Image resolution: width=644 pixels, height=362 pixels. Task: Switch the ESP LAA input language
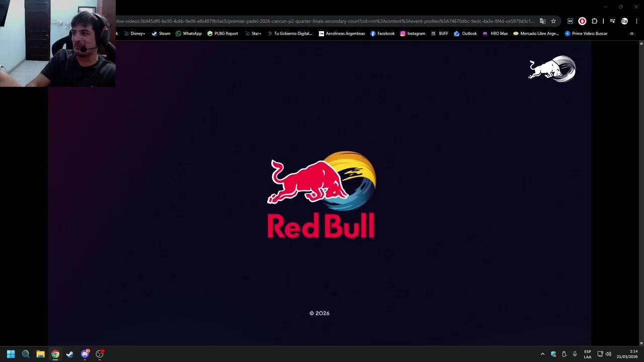pyautogui.click(x=588, y=354)
